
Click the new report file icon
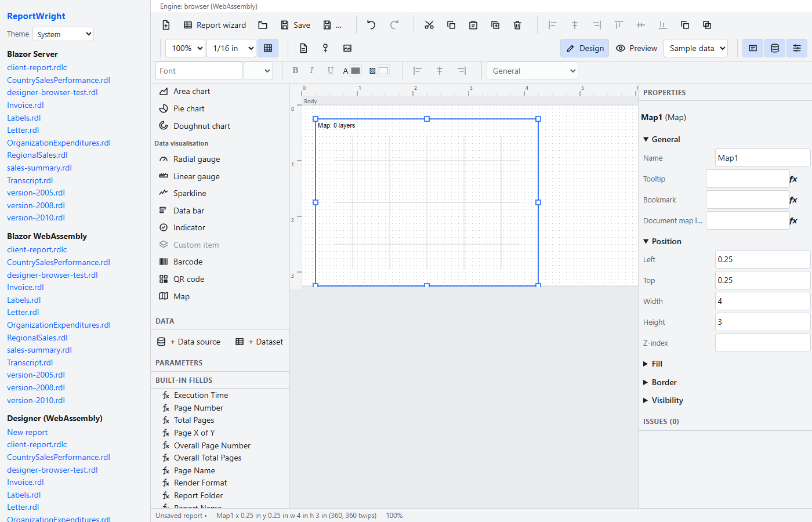click(166, 25)
